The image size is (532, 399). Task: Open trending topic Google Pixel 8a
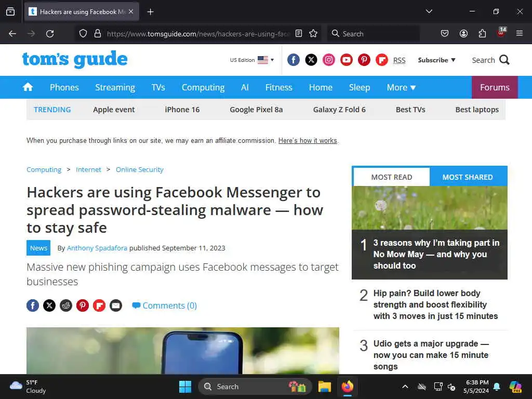pyautogui.click(x=256, y=110)
